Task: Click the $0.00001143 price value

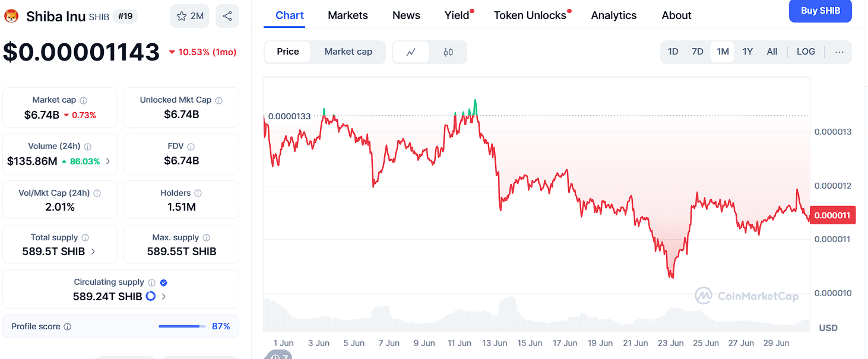Action: [81, 52]
